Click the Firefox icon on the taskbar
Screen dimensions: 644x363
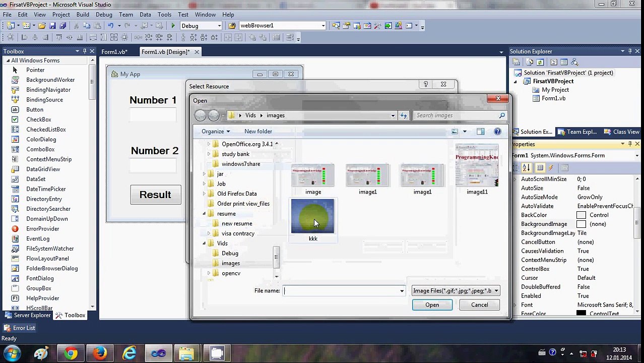pos(100,353)
